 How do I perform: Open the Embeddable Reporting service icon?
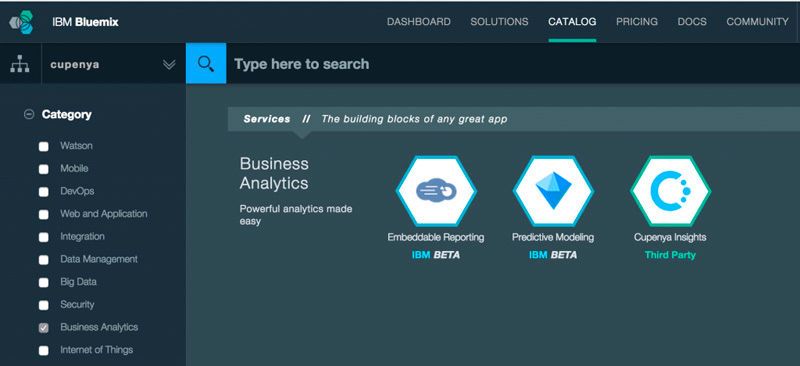[436, 191]
